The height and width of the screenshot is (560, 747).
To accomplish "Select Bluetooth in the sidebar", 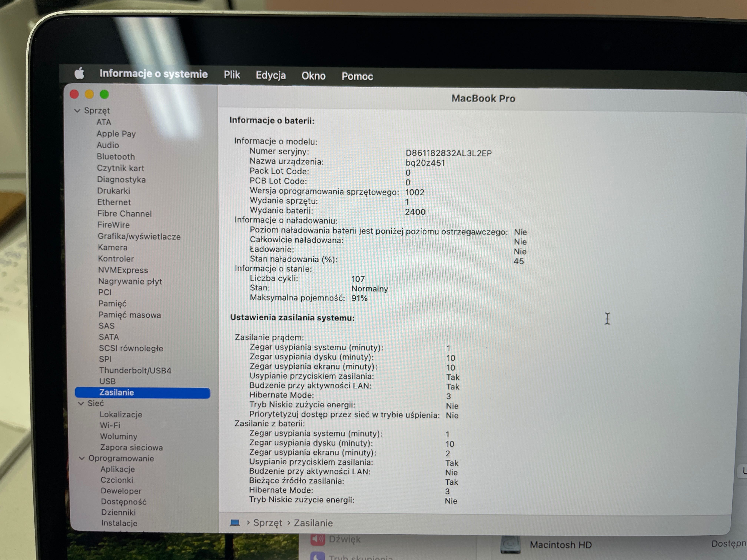I will coord(116,157).
